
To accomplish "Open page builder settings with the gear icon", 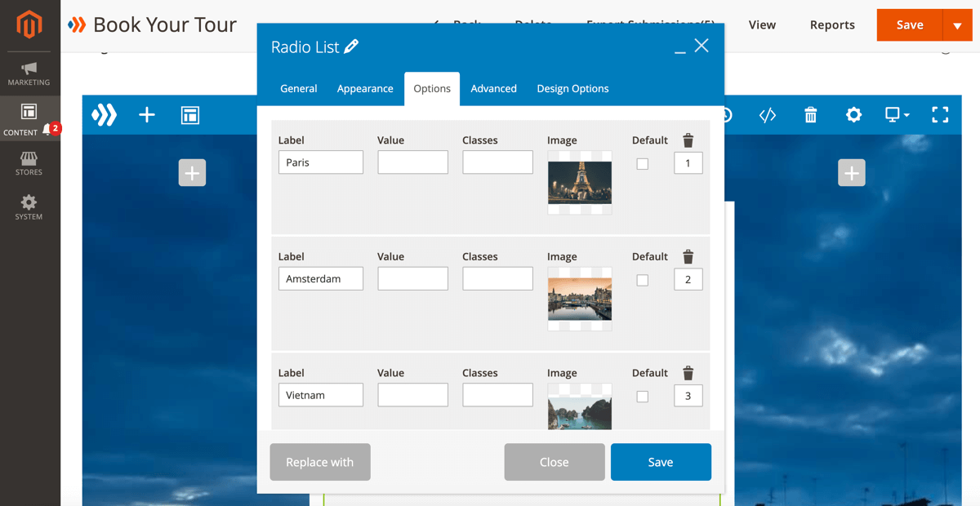I will [x=853, y=115].
